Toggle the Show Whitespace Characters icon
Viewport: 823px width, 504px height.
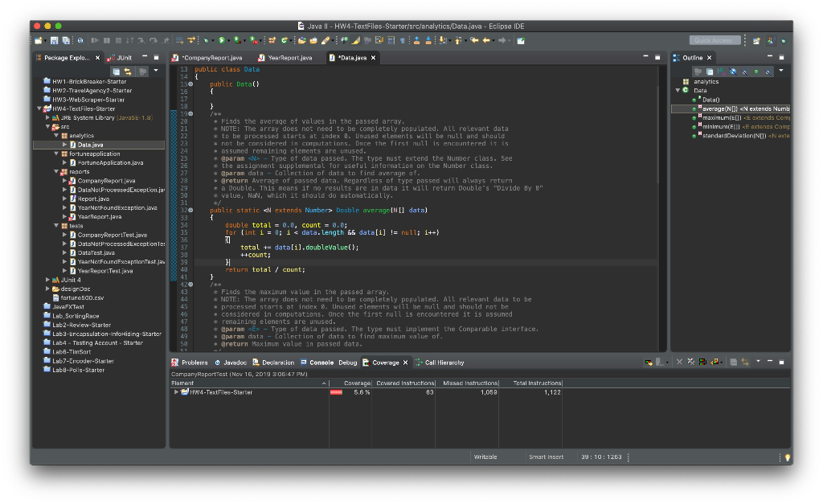pyautogui.click(x=401, y=39)
